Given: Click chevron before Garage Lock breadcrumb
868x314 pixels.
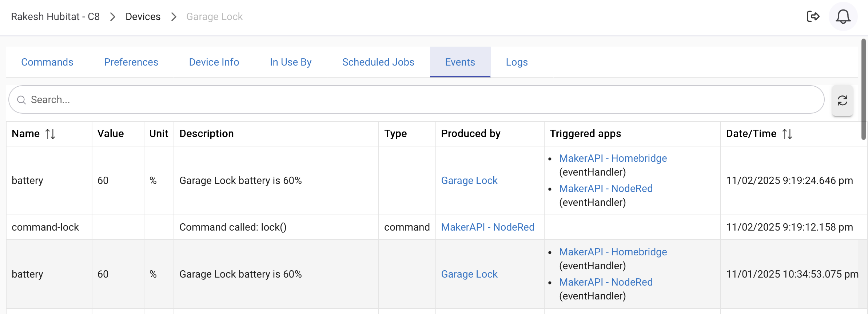Looking at the screenshot, I should click(x=174, y=17).
